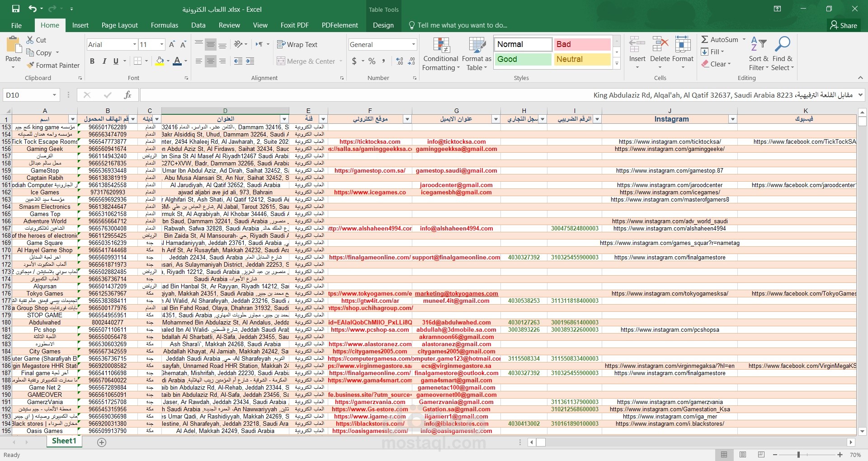Viewport: 868px width, 461px height.
Task: Click the Save icon in title bar
Action: click(16, 9)
